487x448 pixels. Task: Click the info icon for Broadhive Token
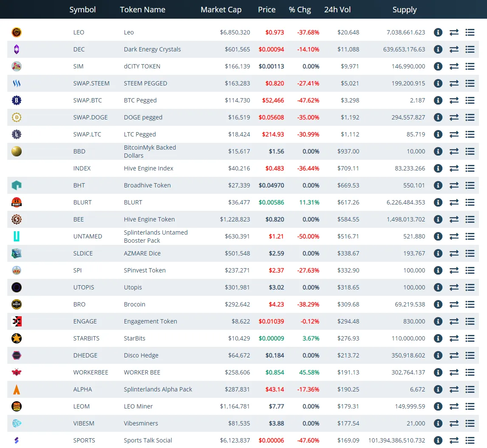click(438, 185)
